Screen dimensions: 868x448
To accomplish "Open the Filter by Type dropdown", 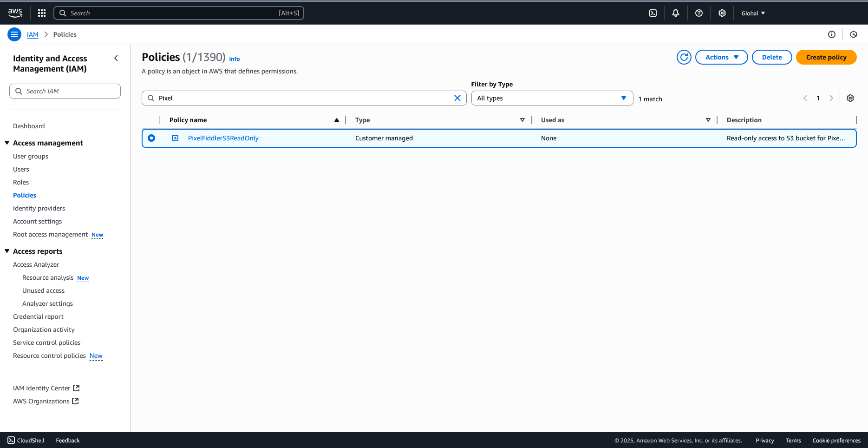I will [x=552, y=98].
